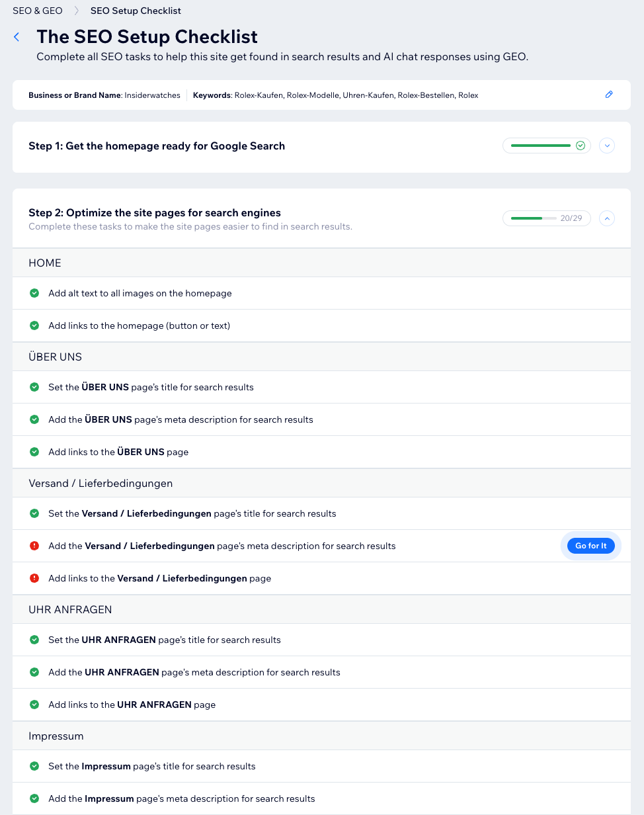The image size is (644, 815).
Task: Click green check for ÜBER UNS links task
Action: [34, 452]
